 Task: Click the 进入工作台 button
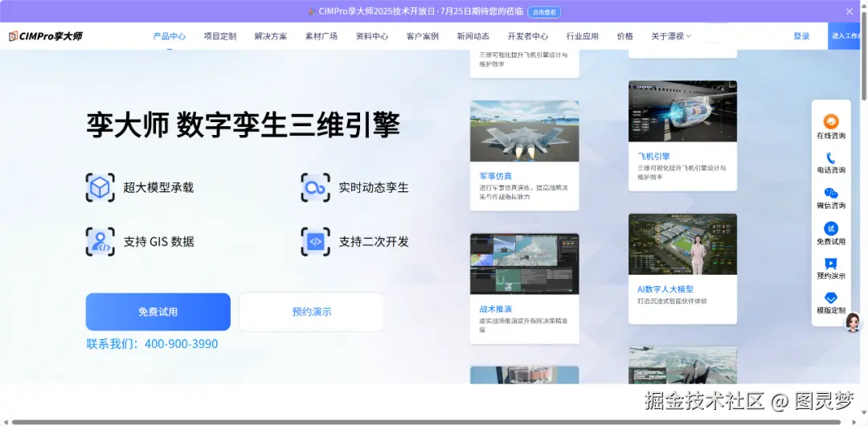tap(845, 36)
